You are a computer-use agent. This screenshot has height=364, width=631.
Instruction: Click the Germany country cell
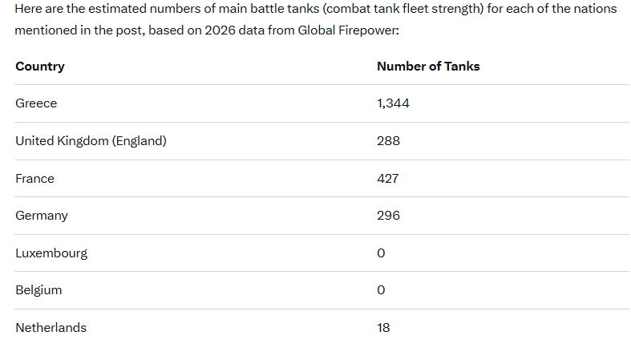[42, 216]
